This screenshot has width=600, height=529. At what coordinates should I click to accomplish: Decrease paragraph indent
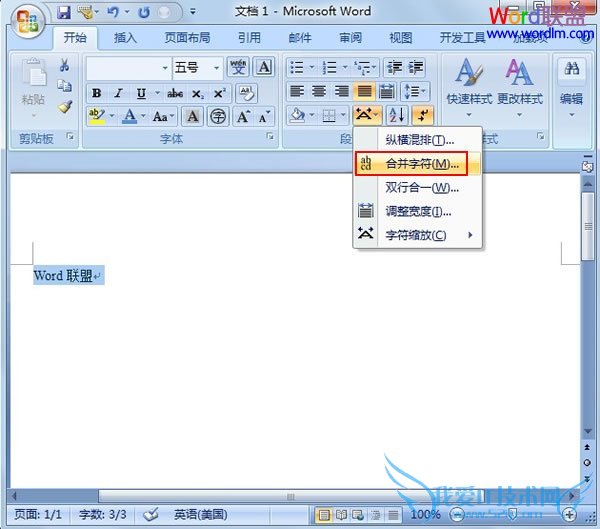point(395,68)
